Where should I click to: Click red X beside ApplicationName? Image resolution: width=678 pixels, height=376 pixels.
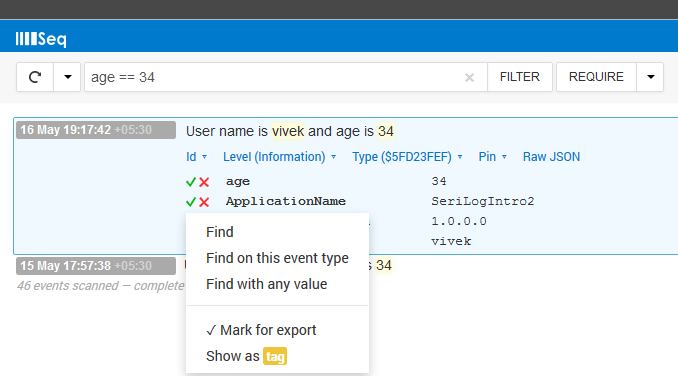point(204,202)
